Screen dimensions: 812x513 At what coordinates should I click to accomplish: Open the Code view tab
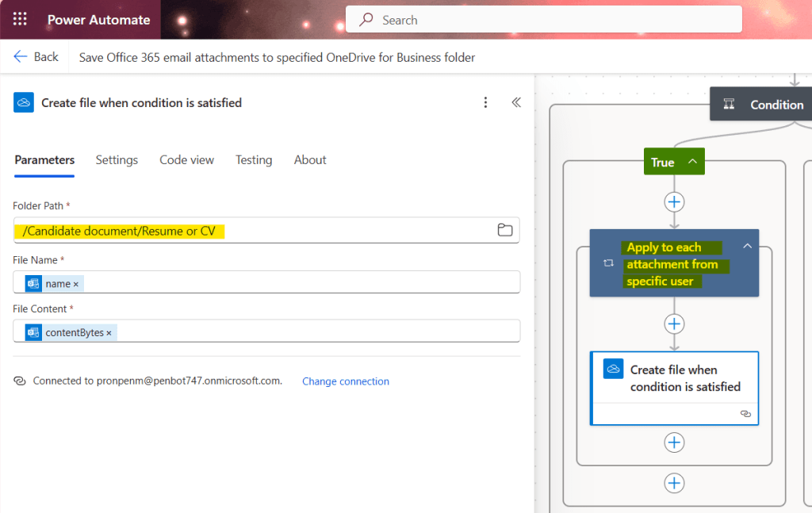coord(186,160)
